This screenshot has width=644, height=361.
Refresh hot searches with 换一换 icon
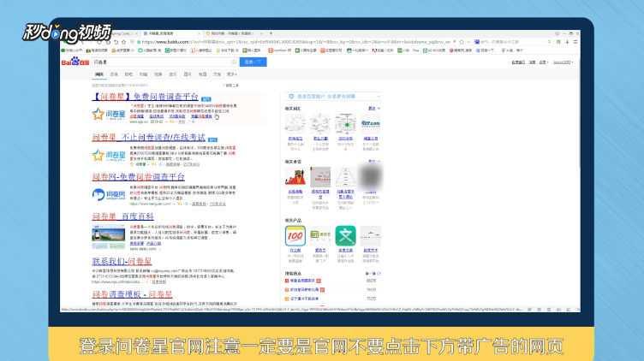click(x=379, y=274)
